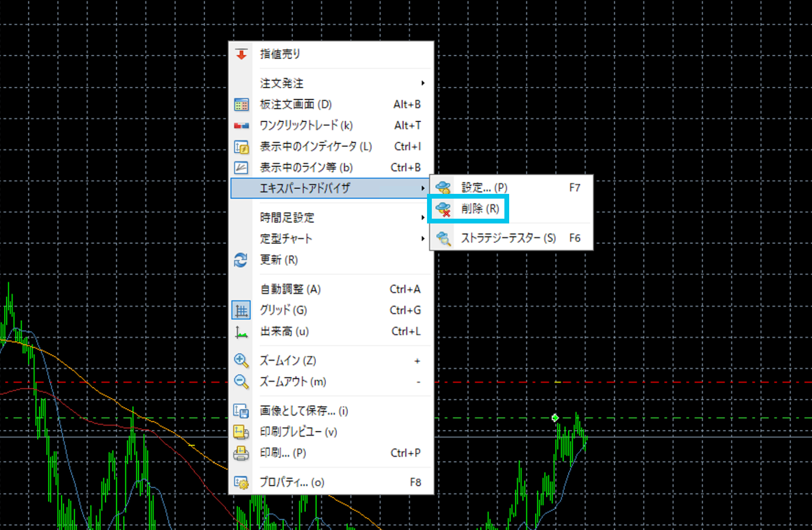Click the zoom in magnifier icon

click(241, 360)
